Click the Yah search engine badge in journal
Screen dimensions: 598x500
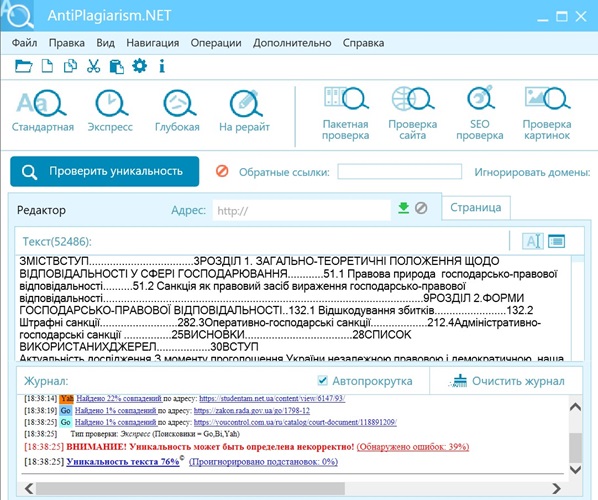pyautogui.click(x=67, y=399)
